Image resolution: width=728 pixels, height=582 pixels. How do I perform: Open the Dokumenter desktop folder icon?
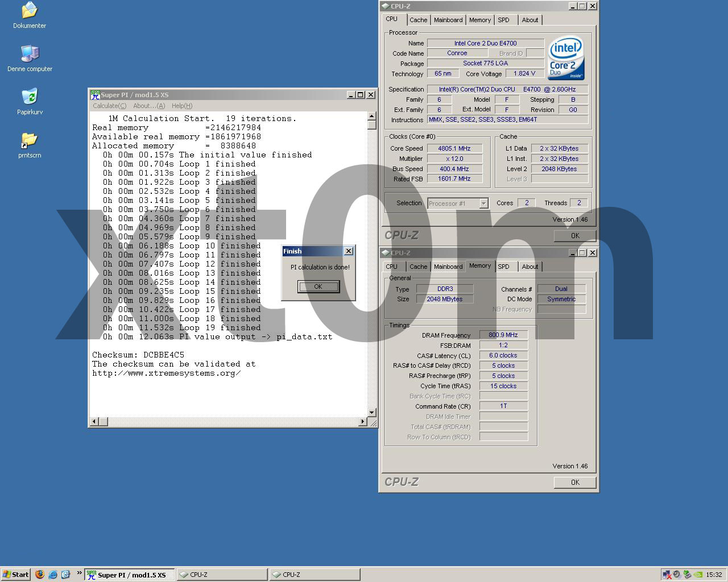click(x=30, y=10)
